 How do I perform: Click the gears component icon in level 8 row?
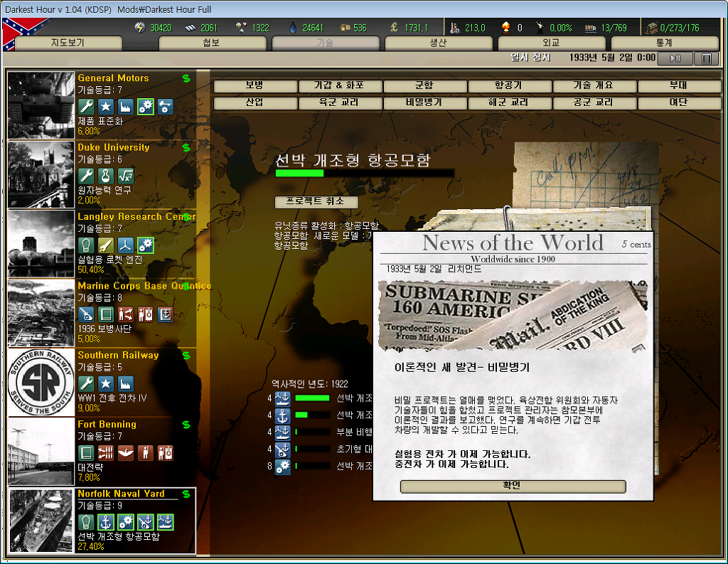pos(283,466)
